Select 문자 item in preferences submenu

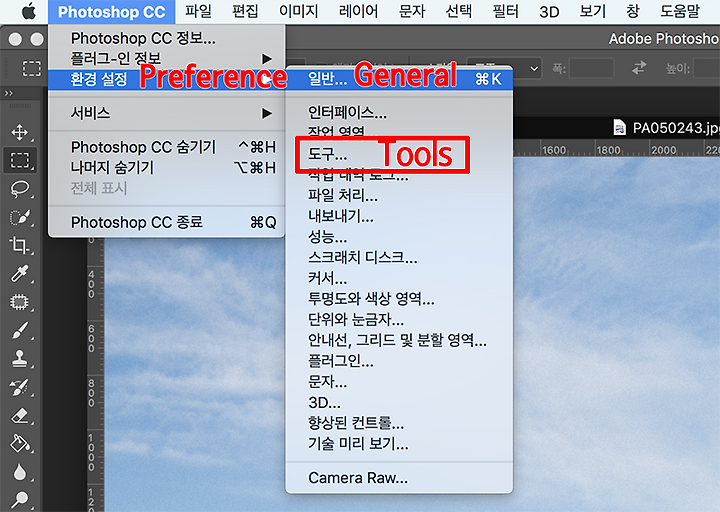399,382
